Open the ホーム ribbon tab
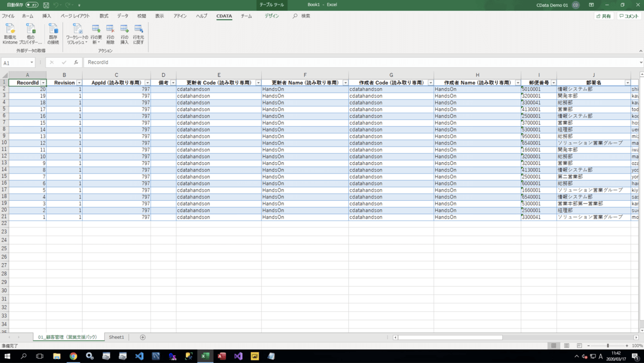The image size is (644, 363). click(x=27, y=16)
